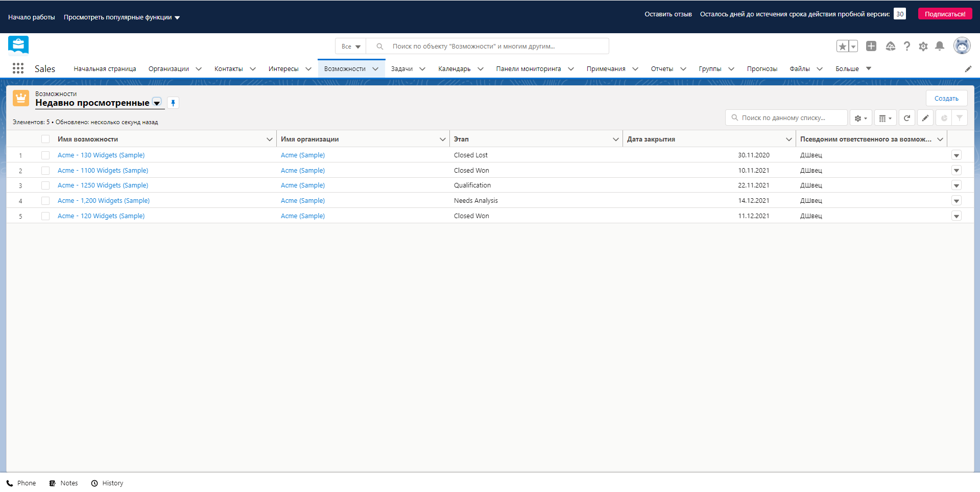The image size is (980, 492).
Task: Click Начало работы link
Action: click(32, 17)
